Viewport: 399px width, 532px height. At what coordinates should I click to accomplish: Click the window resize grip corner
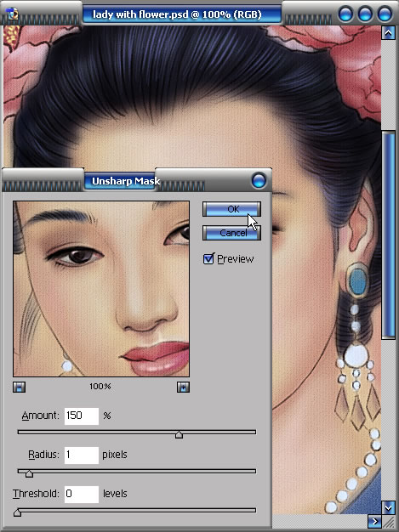coord(389,521)
